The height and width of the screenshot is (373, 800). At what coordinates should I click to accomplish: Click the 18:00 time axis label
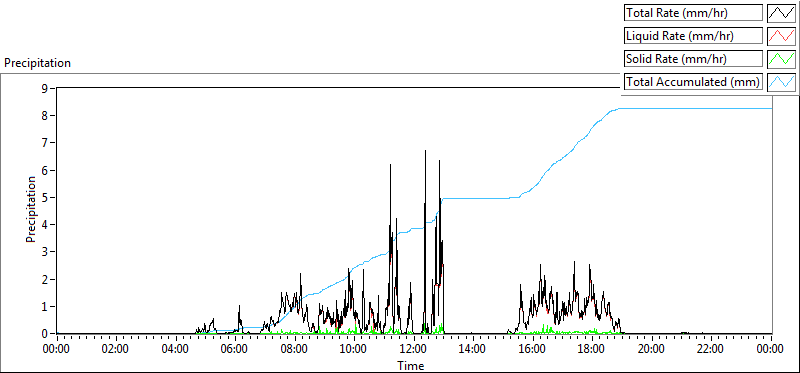[x=592, y=350]
